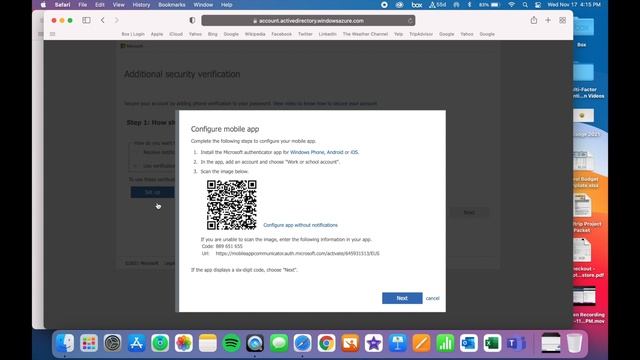Open Spotlight search in menu bar
The height and width of the screenshot is (360, 640).
(525, 5)
